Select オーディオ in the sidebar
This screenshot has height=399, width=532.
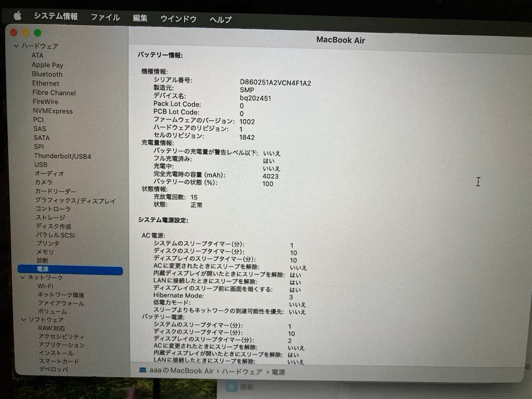49,173
